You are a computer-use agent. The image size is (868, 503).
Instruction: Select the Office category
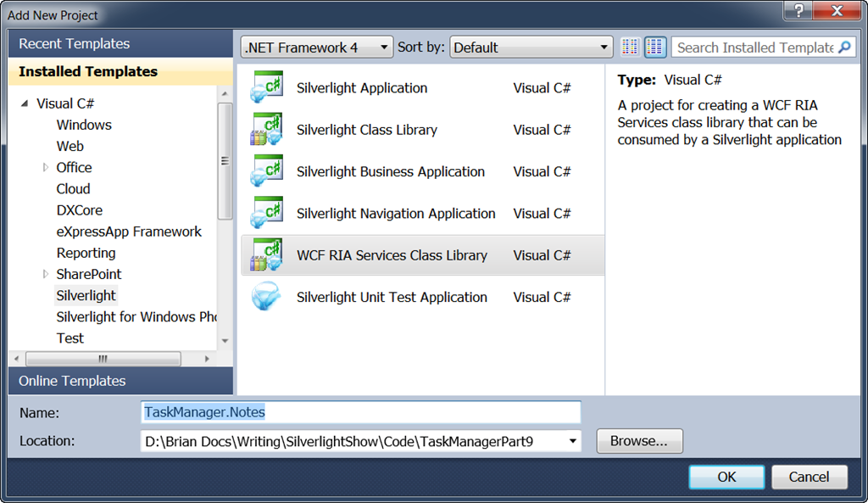tap(75, 167)
